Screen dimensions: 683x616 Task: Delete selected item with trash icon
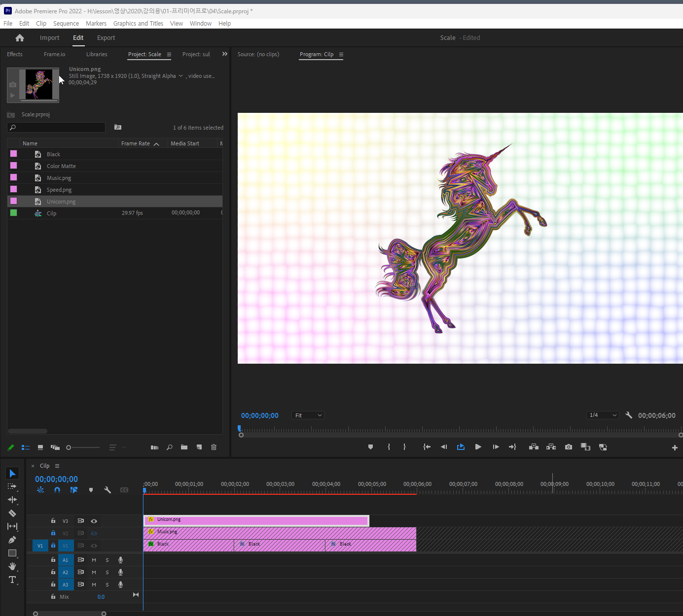click(x=214, y=447)
